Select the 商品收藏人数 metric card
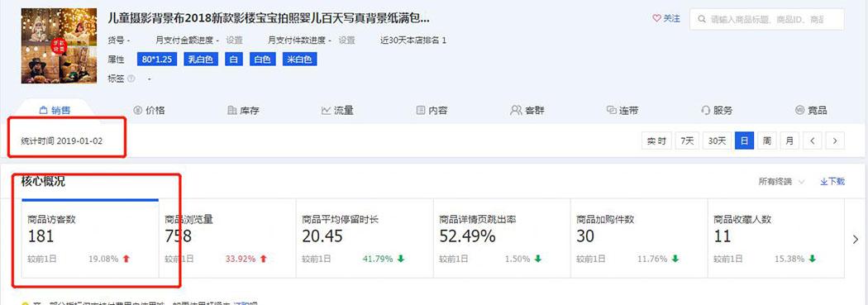Viewport: 868px width, 305px height. pos(777,238)
